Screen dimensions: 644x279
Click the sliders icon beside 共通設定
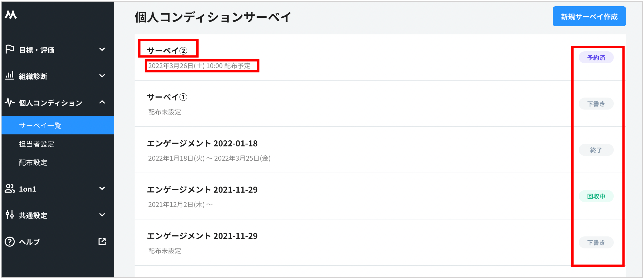point(10,215)
